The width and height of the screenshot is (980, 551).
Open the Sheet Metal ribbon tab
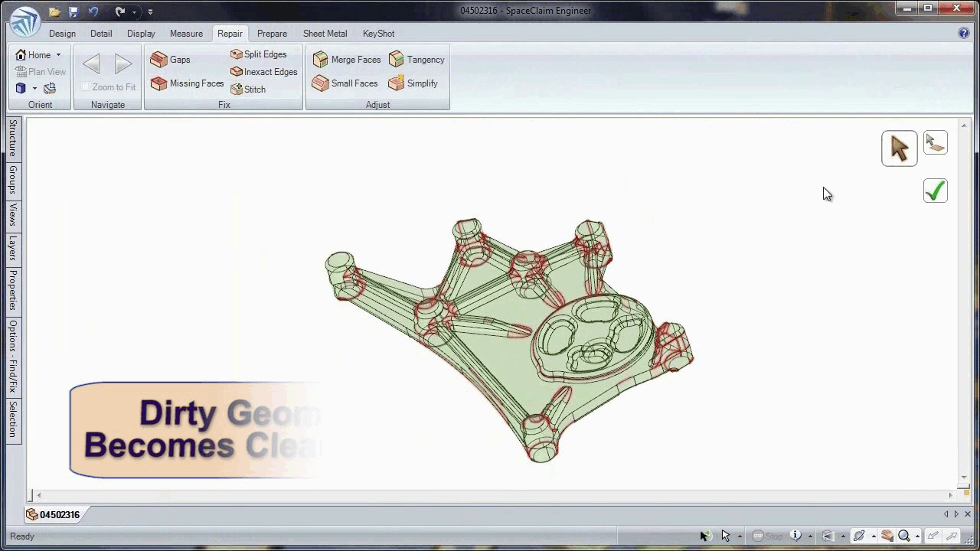point(325,34)
